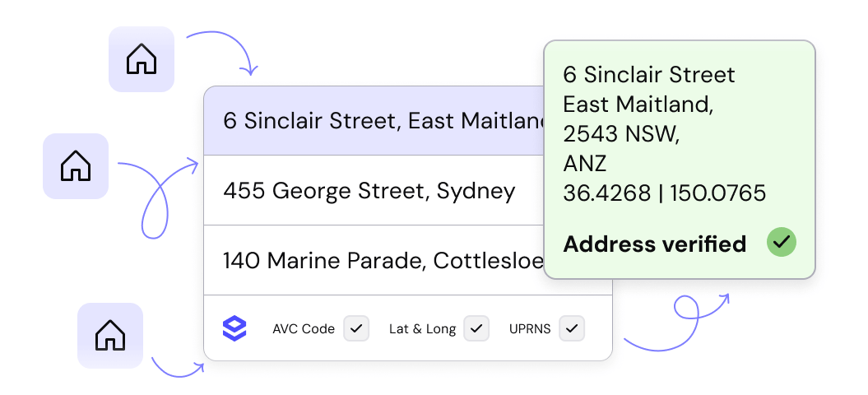Click the Address verified label

(654, 244)
